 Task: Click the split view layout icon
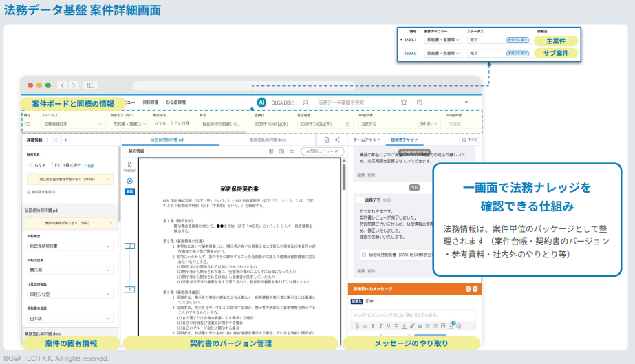tap(281, 151)
